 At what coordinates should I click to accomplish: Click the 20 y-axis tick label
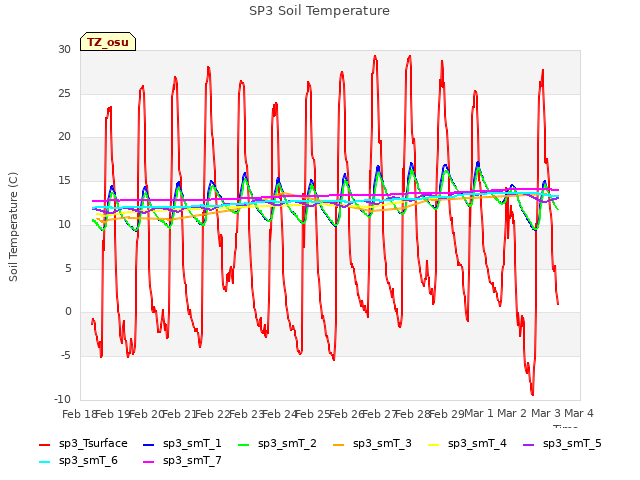(x=64, y=137)
